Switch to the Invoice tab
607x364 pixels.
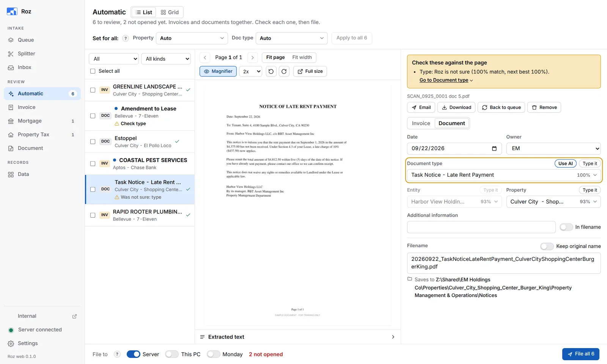421,123
